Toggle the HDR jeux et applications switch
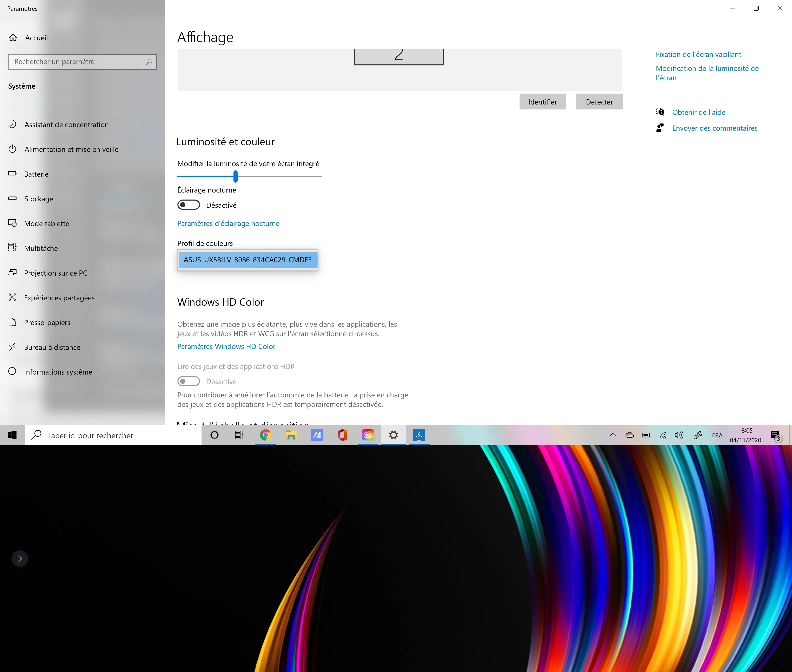This screenshot has width=792, height=672. click(x=189, y=381)
